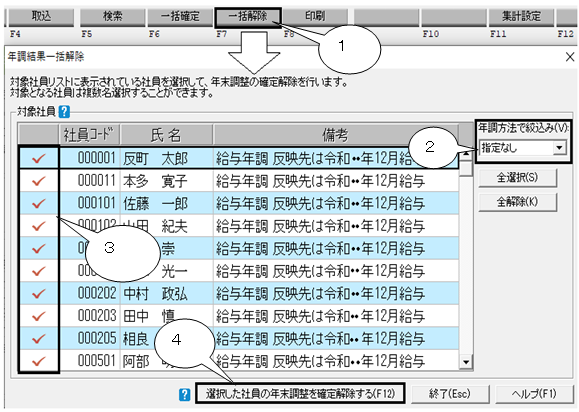
Task: Click the 全解除(K) button
Action: [517, 202]
